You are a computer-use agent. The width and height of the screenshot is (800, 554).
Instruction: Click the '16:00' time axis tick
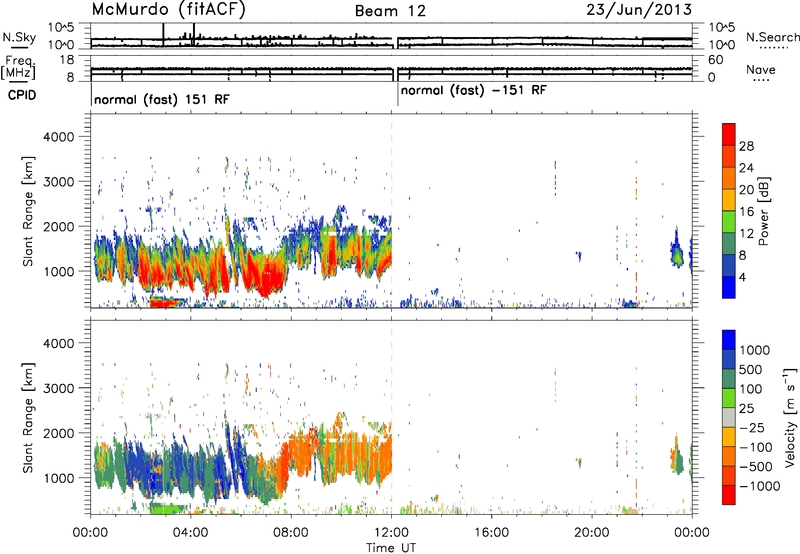491,533
